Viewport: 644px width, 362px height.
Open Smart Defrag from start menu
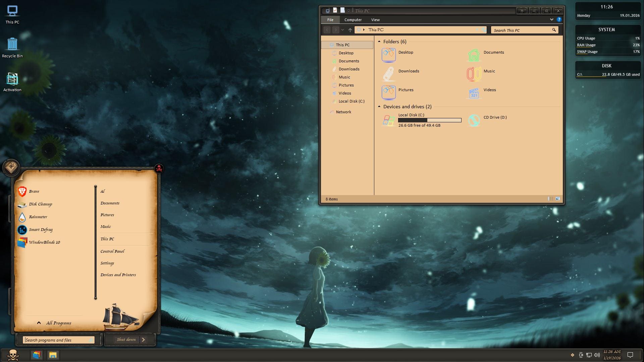tap(35, 230)
